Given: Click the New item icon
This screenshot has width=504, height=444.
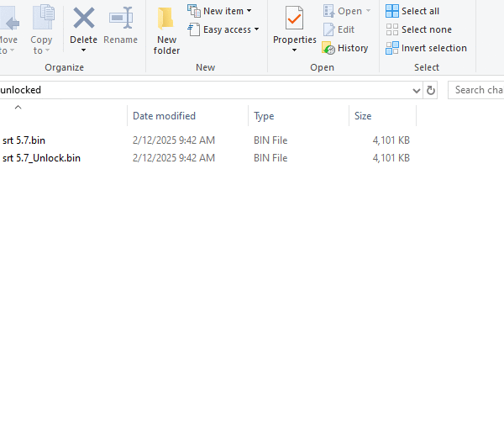Looking at the screenshot, I should point(194,11).
